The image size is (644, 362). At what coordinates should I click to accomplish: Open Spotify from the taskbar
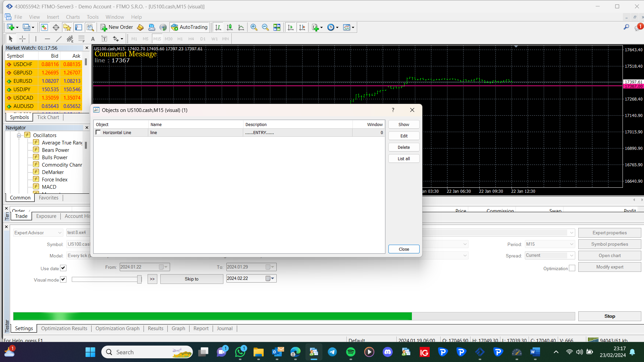[351, 352]
